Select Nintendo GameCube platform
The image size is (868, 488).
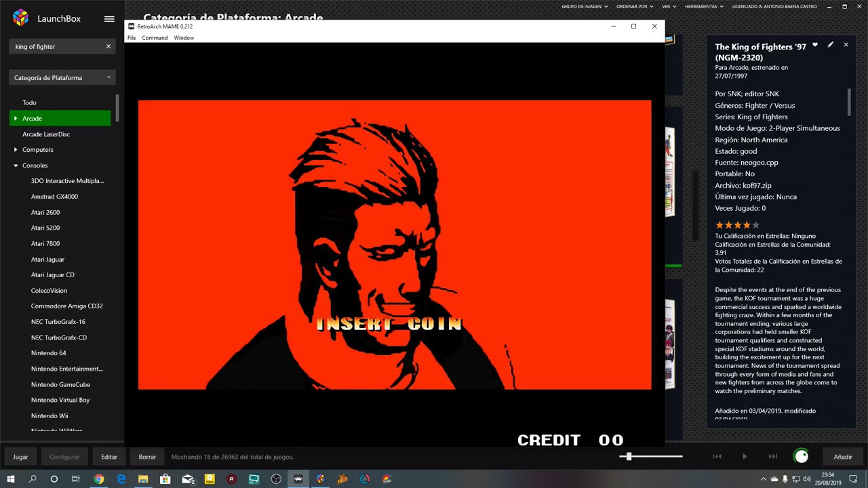[60, 384]
